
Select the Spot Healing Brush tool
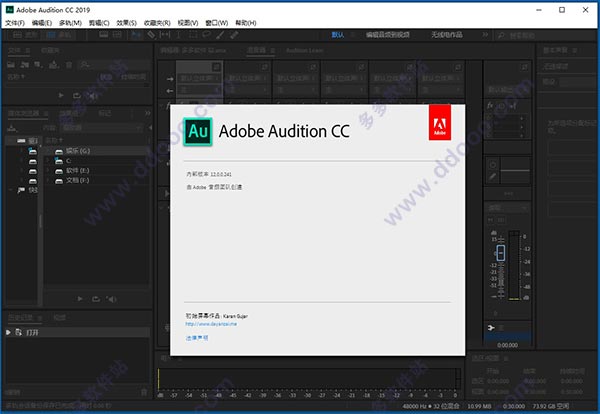click(x=234, y=35)
